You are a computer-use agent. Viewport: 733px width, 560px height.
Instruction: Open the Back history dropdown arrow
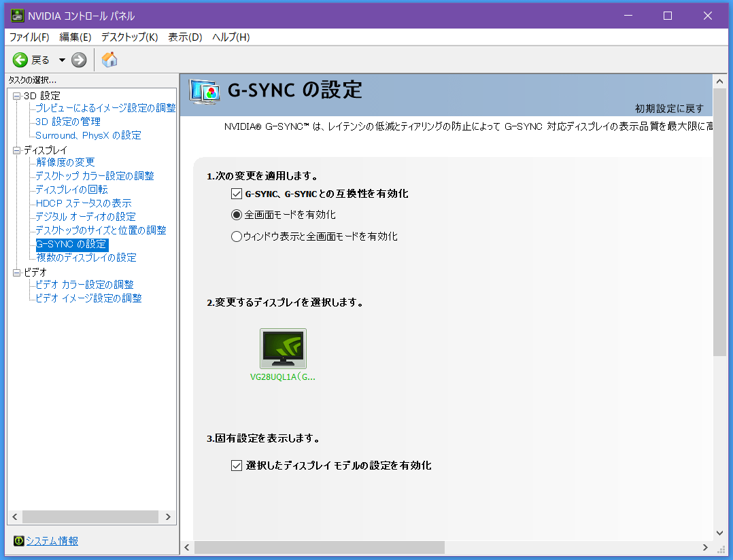point(62,60)
